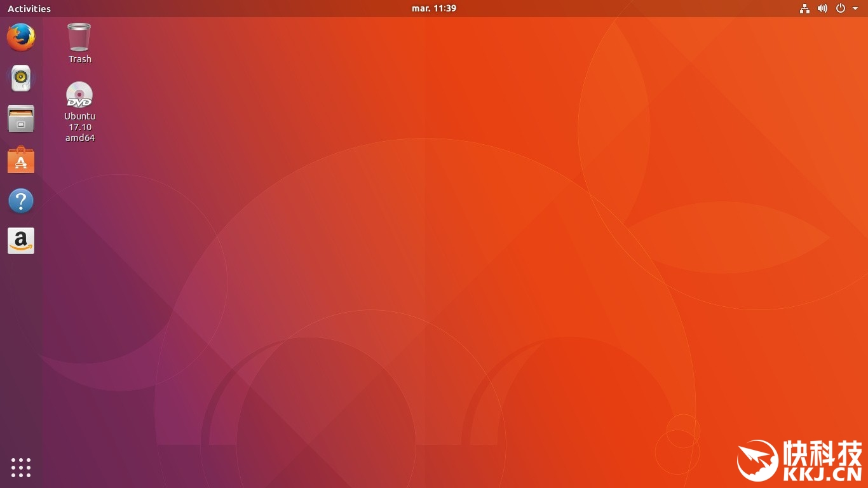Select the Trash bin desktop icon

79,37
